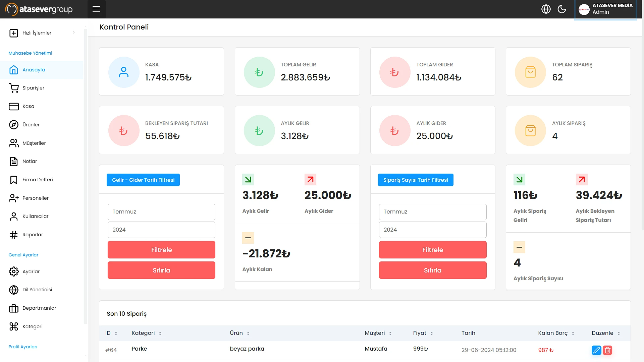
Task: Delete order #64 with the red trash icon
Action: 607,350
